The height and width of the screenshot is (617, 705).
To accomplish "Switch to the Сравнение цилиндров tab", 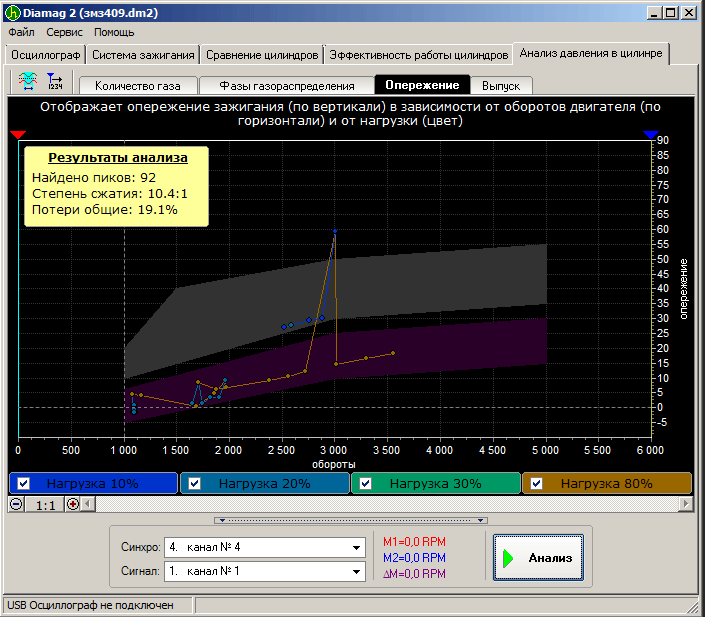I will coord(262,55).
